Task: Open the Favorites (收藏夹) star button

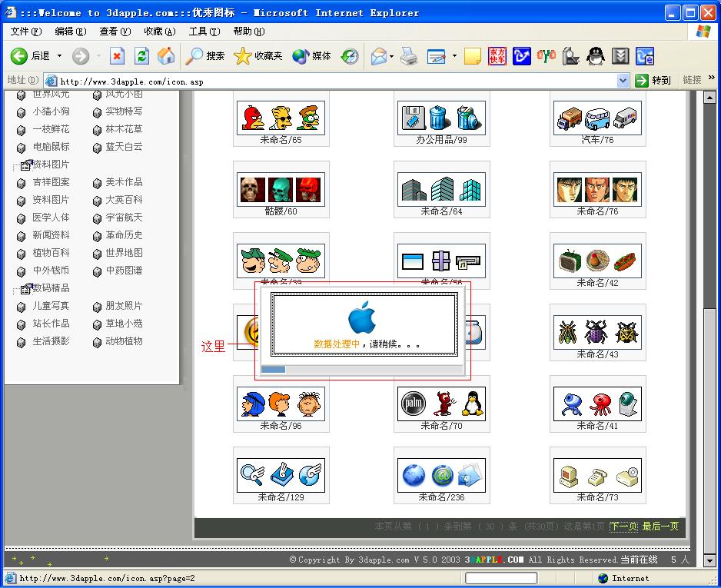Action: click(257, 56)
